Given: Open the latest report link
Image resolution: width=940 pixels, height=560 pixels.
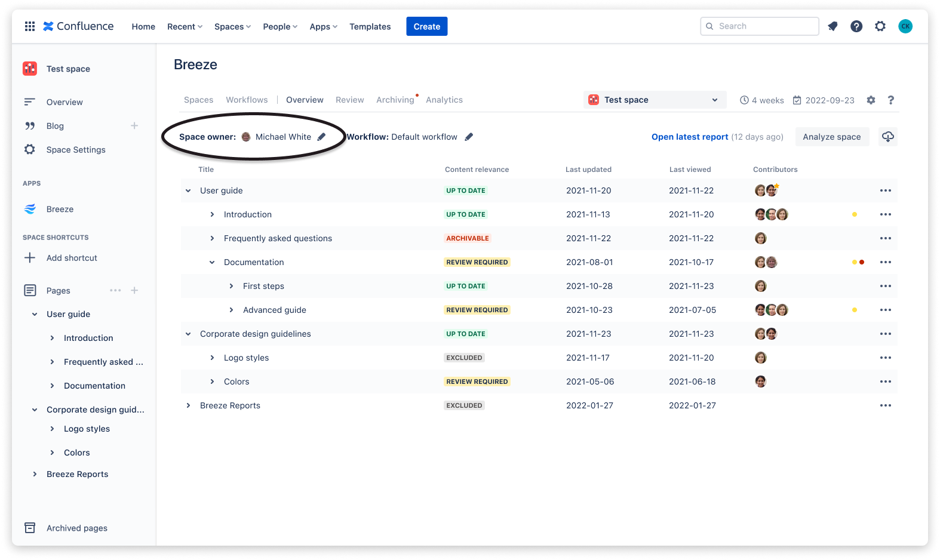Looking at the screenshot, I should coord(690,137).
